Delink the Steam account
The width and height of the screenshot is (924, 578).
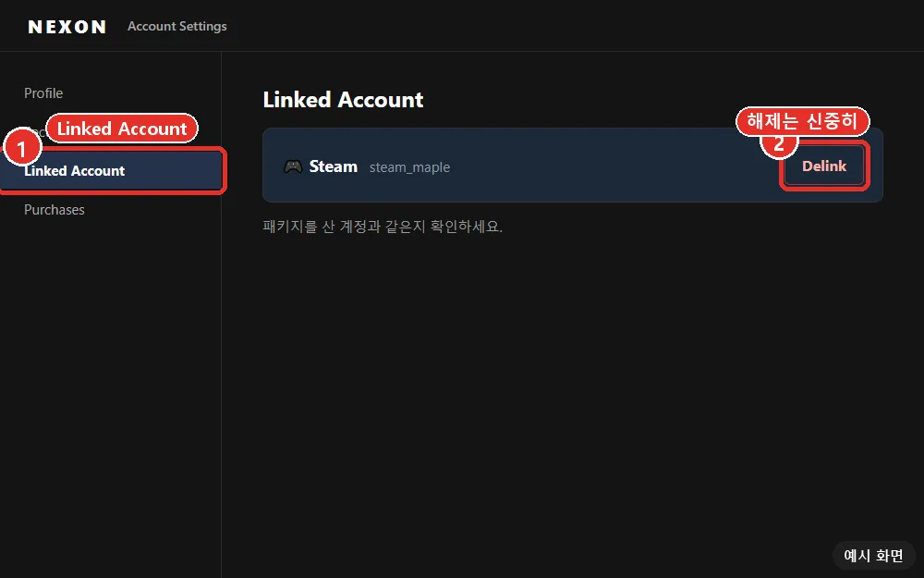pyautogui.click(x=824, y=166)
